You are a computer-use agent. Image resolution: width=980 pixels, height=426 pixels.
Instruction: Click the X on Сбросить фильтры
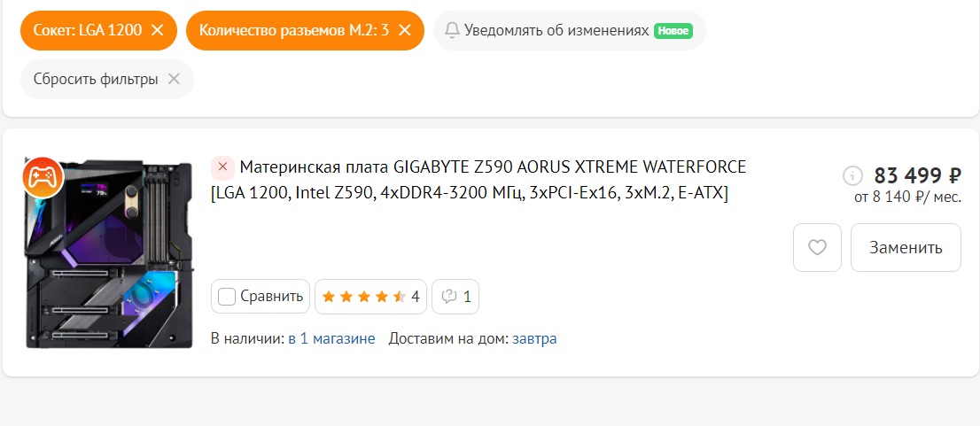[x=174, y=80]
